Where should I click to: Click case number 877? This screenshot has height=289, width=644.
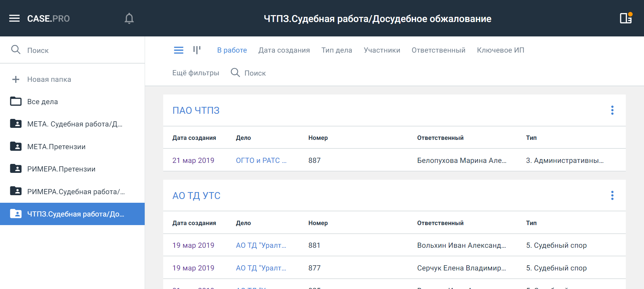coord(314,268)
